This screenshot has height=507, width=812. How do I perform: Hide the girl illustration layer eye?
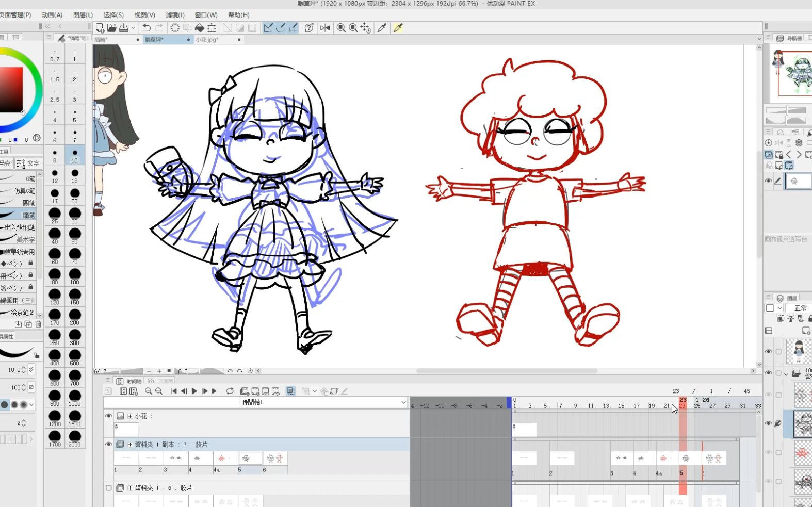(x=769, y=351)
